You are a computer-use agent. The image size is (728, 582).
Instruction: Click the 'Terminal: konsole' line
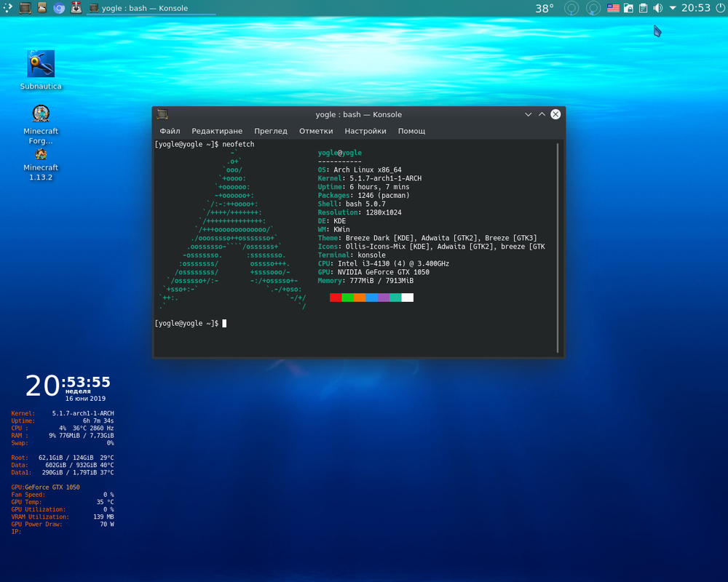coord(352,255)
